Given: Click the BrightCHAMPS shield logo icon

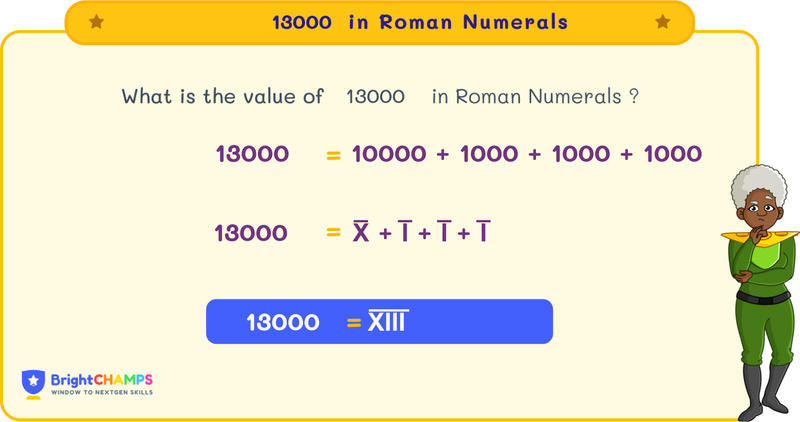Looking at the screenshot, I should click(33, 384).
